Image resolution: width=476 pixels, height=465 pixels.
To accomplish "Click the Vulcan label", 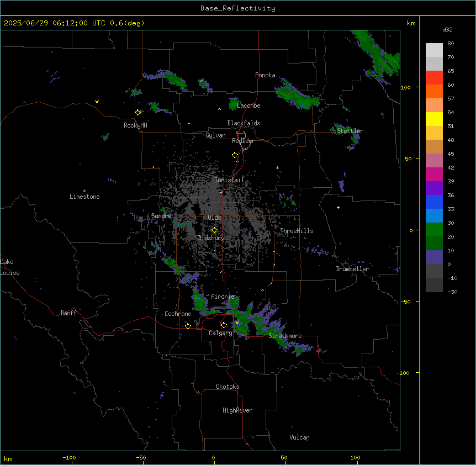I will [300, 437].
